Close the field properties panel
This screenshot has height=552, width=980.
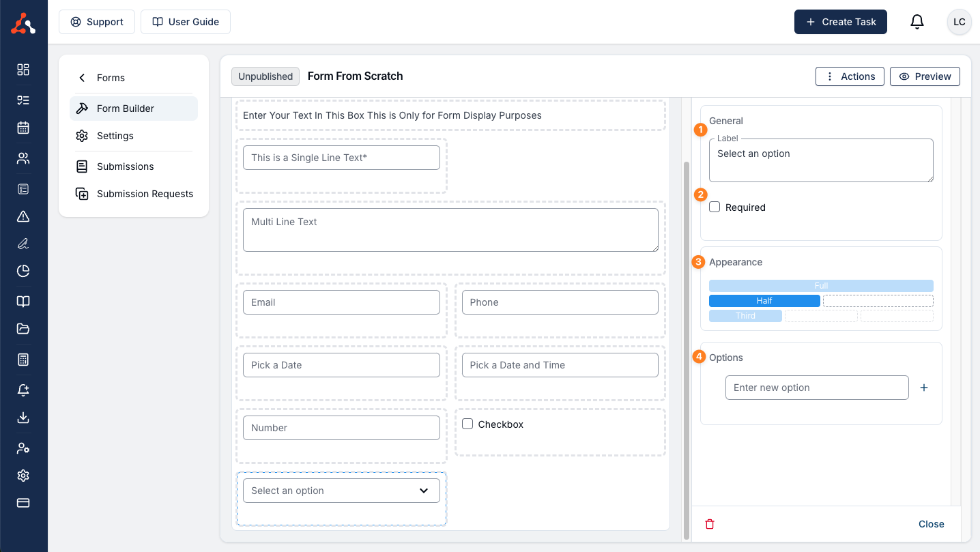tap(932, 524)
